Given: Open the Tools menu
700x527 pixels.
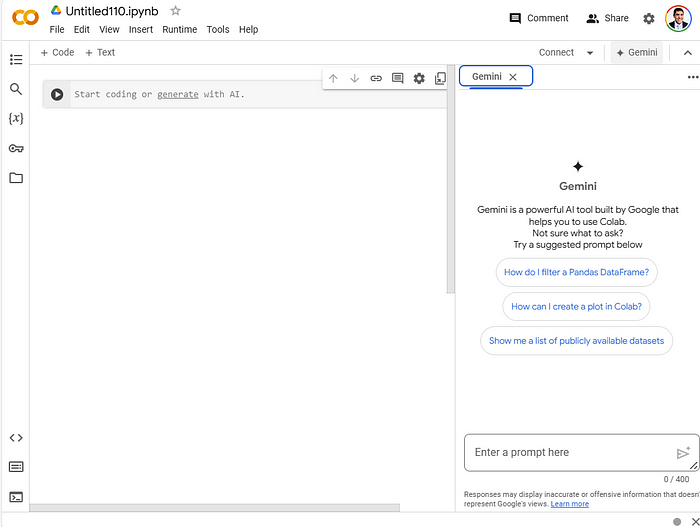Looking at the screenshot, I should 218,29.
